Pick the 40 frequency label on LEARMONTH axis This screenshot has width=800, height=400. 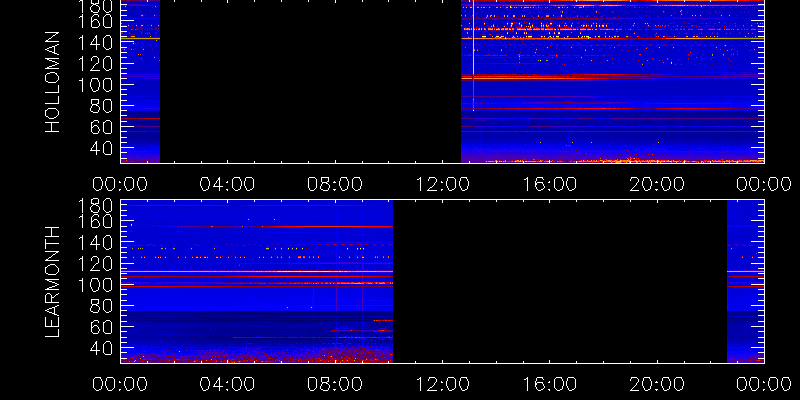[x=103, y=348]
